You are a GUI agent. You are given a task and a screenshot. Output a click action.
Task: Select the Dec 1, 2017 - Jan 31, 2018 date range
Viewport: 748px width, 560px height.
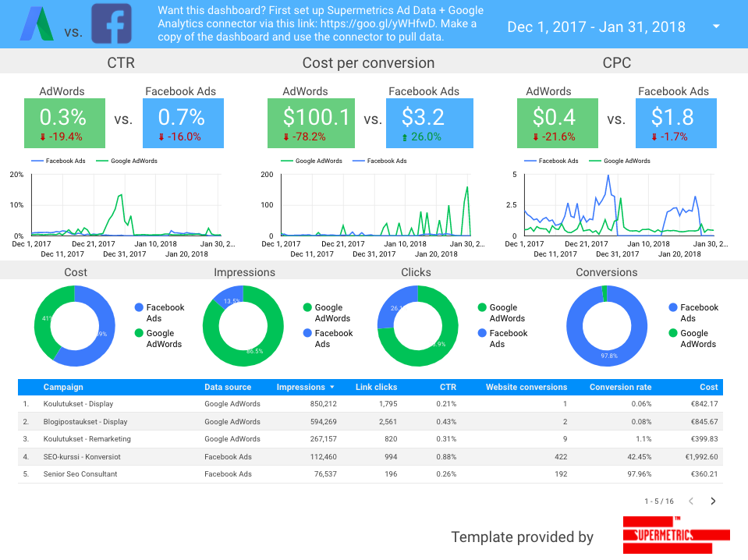pos(596,27)
